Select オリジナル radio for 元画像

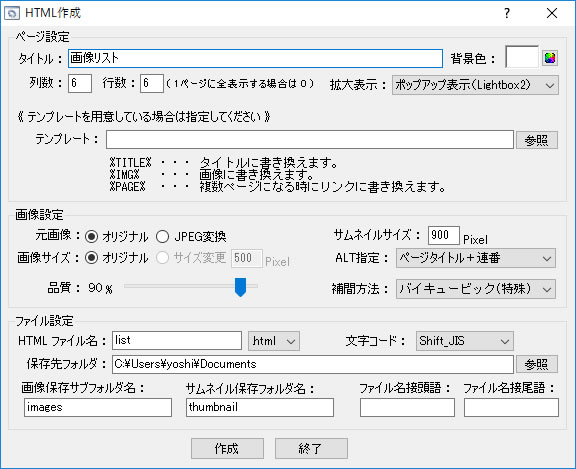[91, 237]
